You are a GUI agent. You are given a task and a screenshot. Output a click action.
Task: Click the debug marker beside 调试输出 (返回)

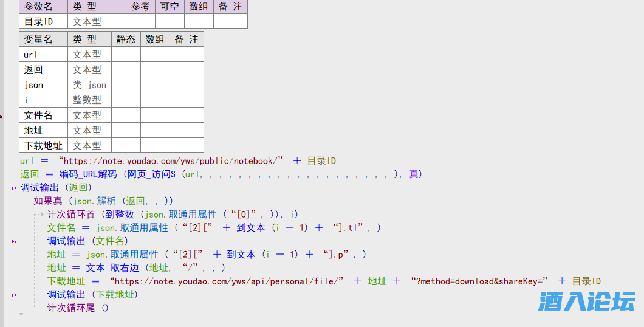[14, 188]
